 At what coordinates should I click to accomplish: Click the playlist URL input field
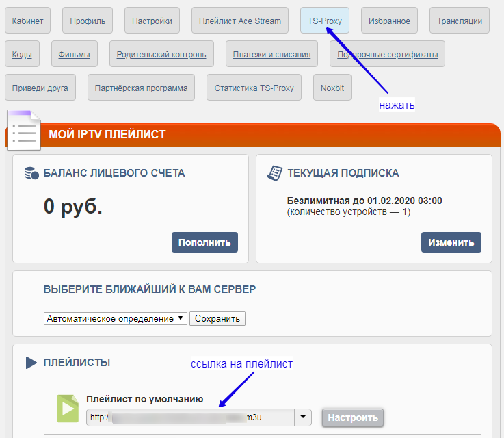tap(190, 417)
